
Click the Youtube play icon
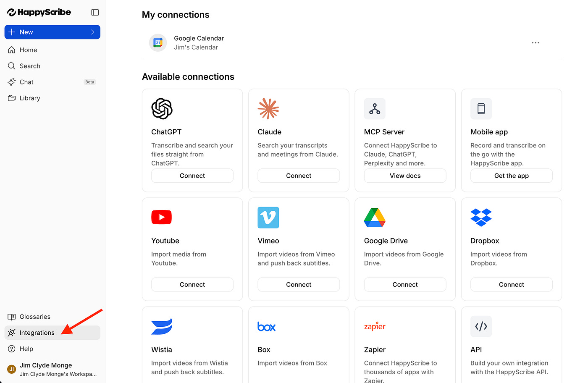[x=162, y=217]
